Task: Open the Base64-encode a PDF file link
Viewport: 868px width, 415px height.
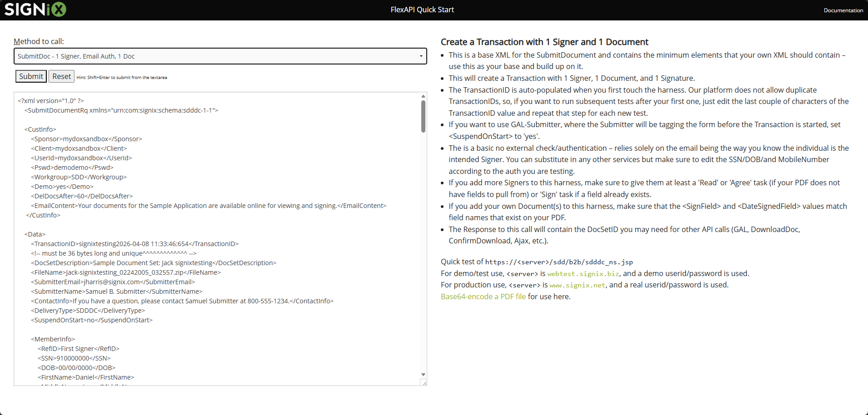Action: point(483,296)
